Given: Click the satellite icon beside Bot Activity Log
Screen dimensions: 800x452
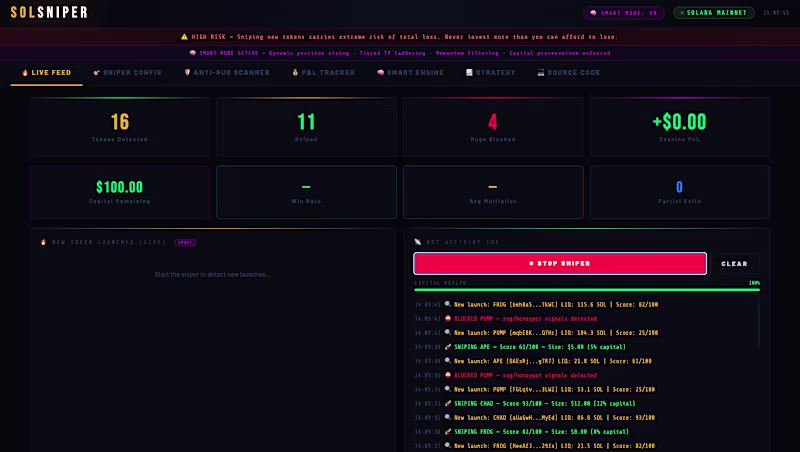Looking at the screenshot, I should click(x=418, y=242).
